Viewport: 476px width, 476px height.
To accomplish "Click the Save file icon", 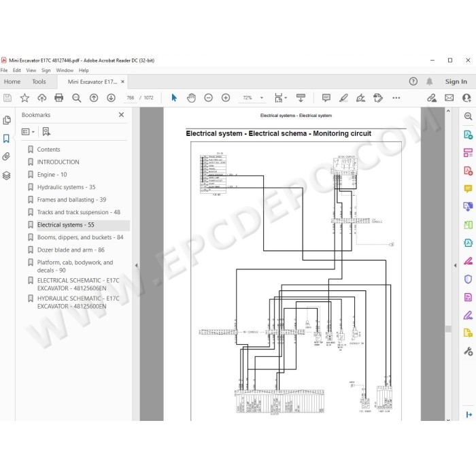I will pyautogui.click(x=7, y=98).
